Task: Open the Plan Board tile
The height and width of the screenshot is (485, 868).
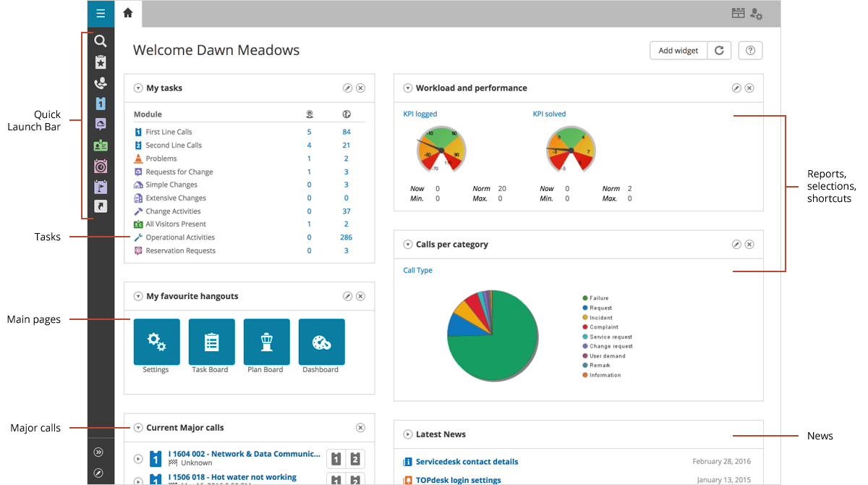Action: coord(266,341)
